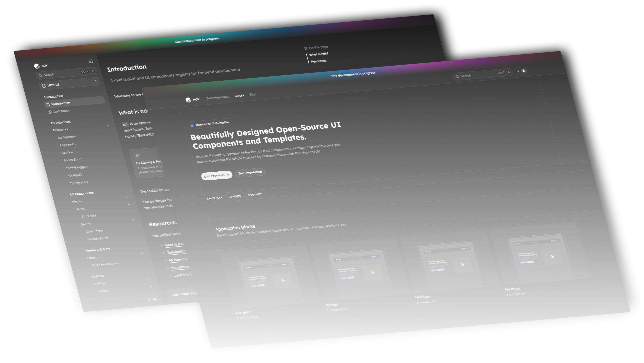Image resolution: width=644 pixels, height=363 pixels.
Task: Collapse the Primitives section chevron
Action: point(108,126)
